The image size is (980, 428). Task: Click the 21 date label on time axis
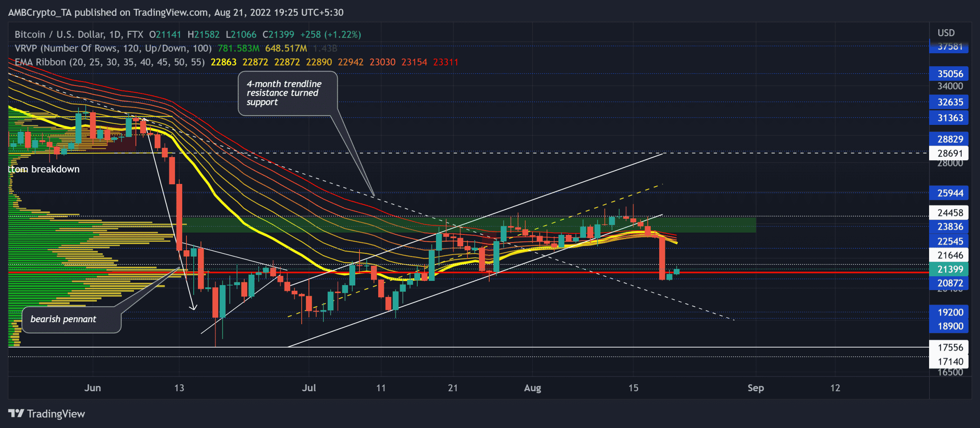[x=453, y=388]
